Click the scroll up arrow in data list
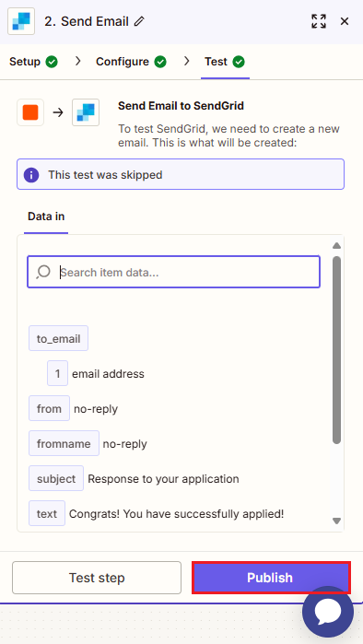The width and height of the screenshot is (363, 644). pos(336,246)
